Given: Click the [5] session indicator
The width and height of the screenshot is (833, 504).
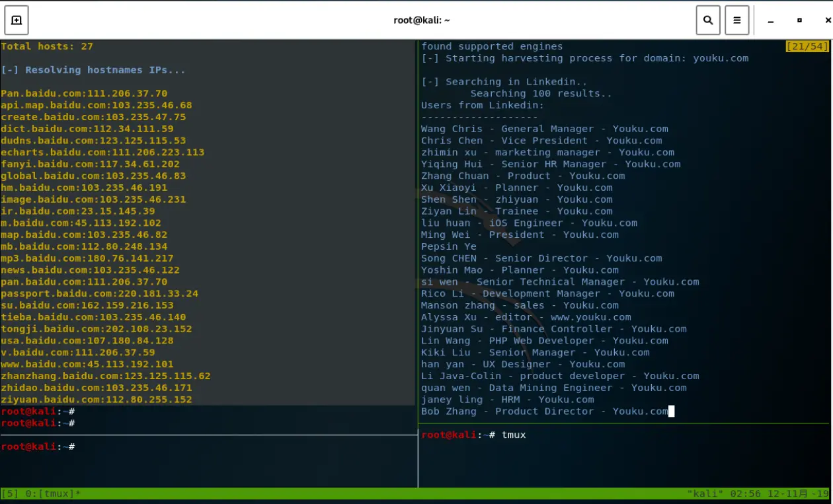Looking at the screenshot, I should [x=10, y=493].
